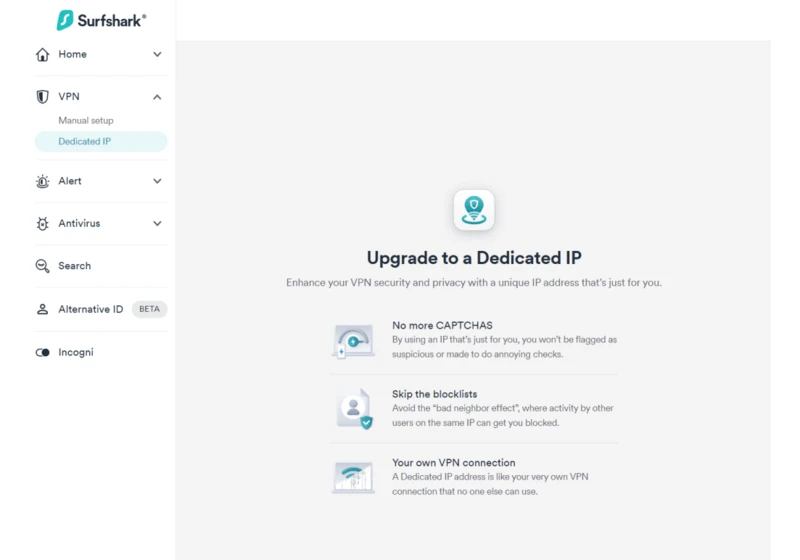Image resolution: width=800 pixels, height=560 pixels.
Task: Click the Skip the blocklists illustration
Action: pos(354,408)
